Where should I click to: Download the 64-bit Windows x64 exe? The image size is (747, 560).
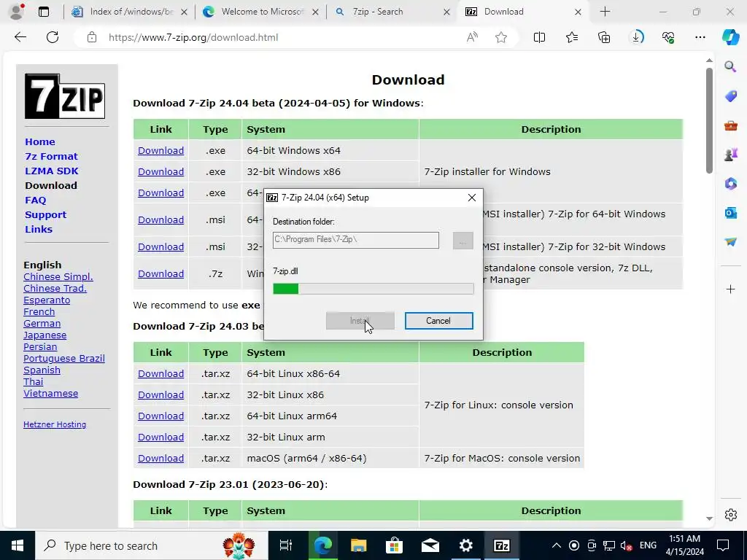click(x=160, y=150)
